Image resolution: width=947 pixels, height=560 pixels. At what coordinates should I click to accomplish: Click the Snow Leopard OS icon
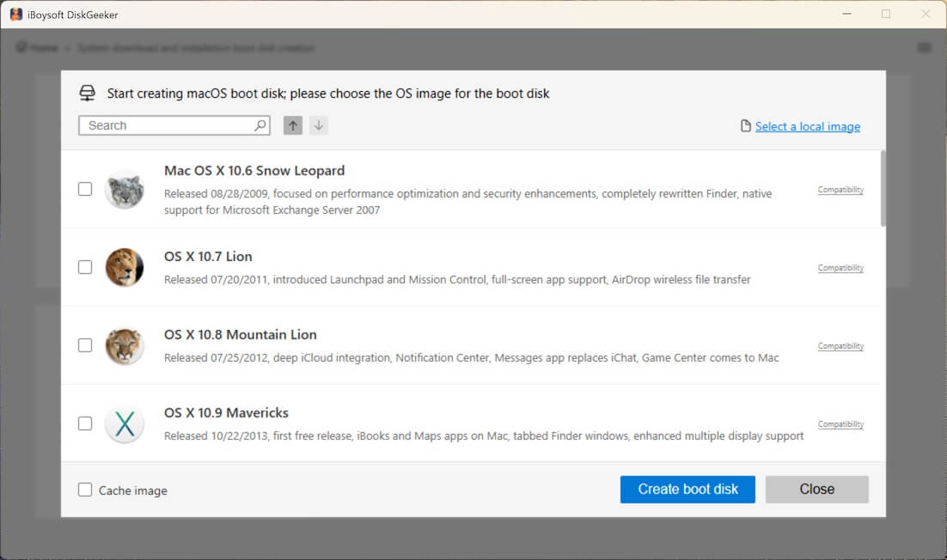pyautogui.click(x=124, y=189)
